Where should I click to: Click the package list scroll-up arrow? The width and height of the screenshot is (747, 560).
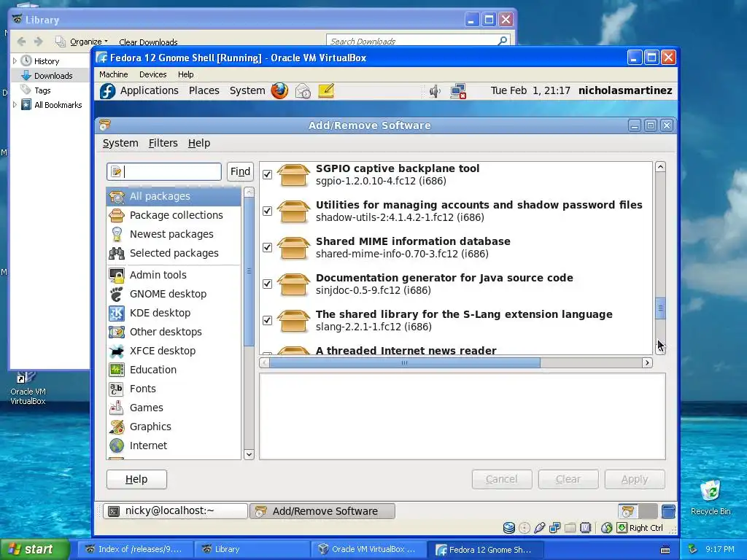click(660, 167)
